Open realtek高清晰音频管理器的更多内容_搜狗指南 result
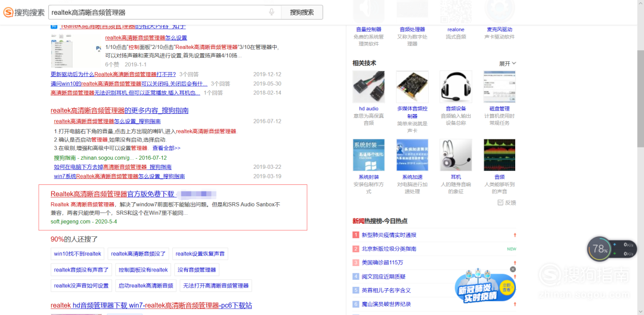The width and height of the screenshot is (644, 315). [119, 110]
